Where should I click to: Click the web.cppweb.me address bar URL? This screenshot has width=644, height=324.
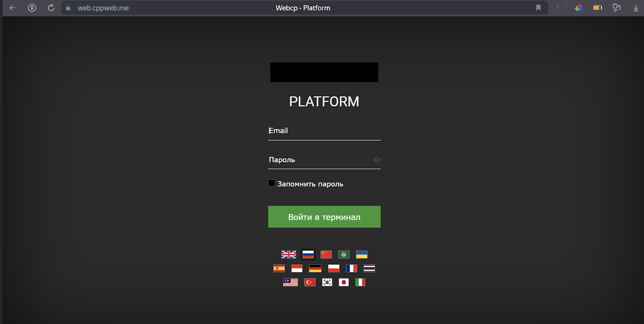[103, 8]
